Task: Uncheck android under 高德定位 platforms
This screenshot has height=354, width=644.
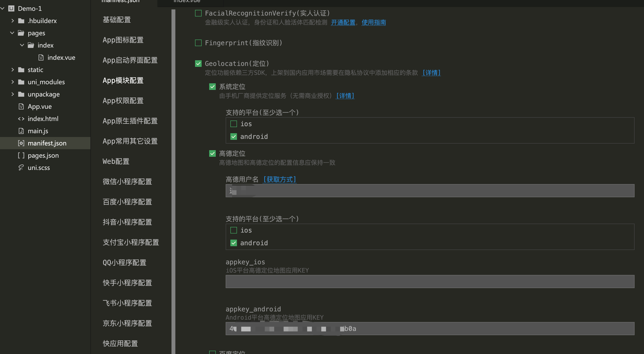Action: click(x=234, y=243)
